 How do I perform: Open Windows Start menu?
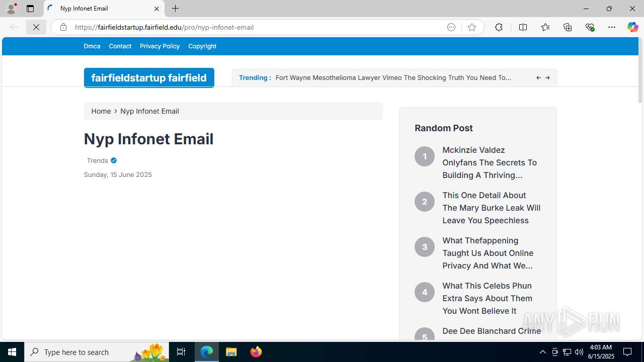[12, 352]
